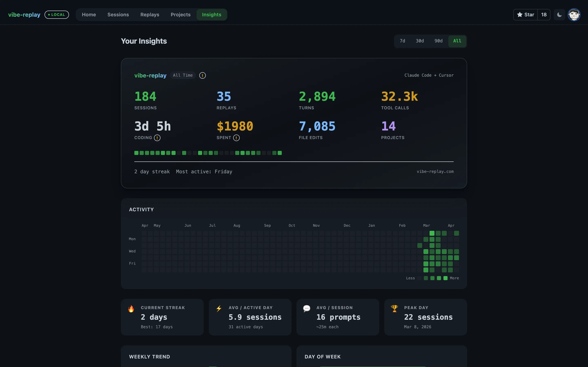Click the Star 18 button
The height and width of the screenshot is (367, 588).
[531, 14]
